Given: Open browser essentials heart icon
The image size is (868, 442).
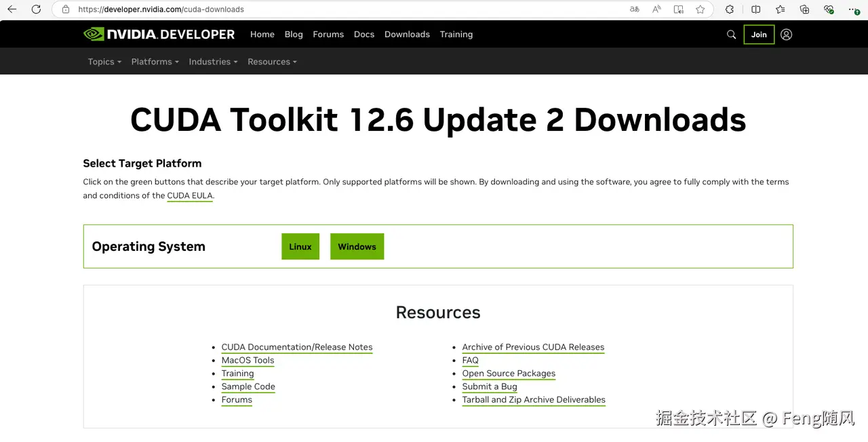Looking at the screenshot, I should pyautogui.click(x=829, y=9).
